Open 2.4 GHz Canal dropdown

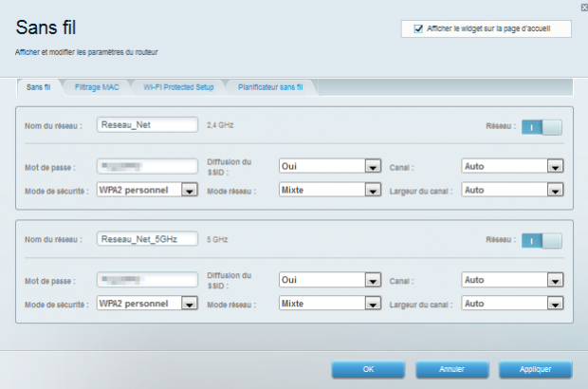tap(555, 166)
